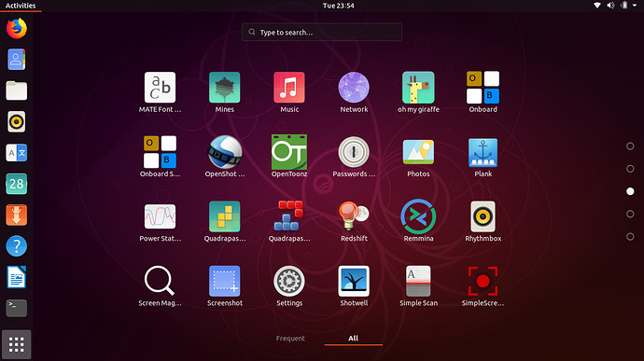This screenshot has width=644, height=361.
Task: Open the orange downloader app in dock
Action: click(17, 215)
